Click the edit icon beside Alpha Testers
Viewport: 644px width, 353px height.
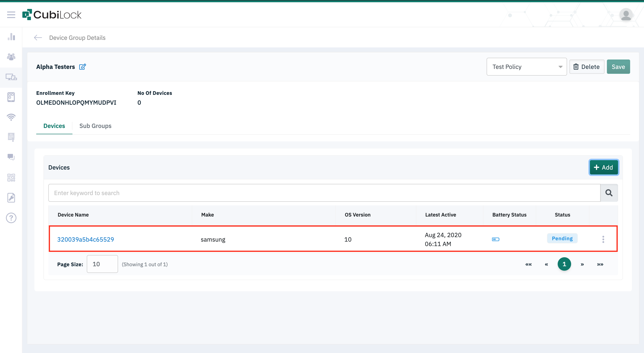83,67
